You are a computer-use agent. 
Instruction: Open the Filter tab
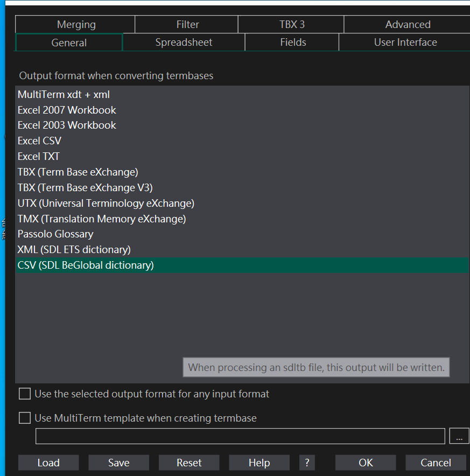(x=187, y=24)
